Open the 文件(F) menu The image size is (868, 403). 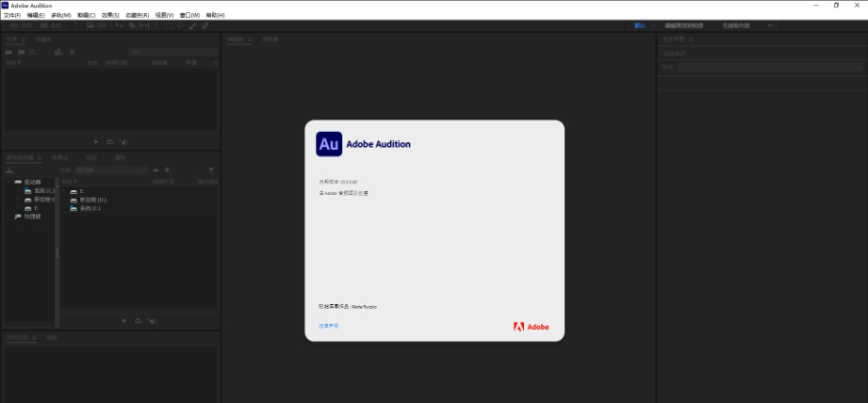[12, 15]
